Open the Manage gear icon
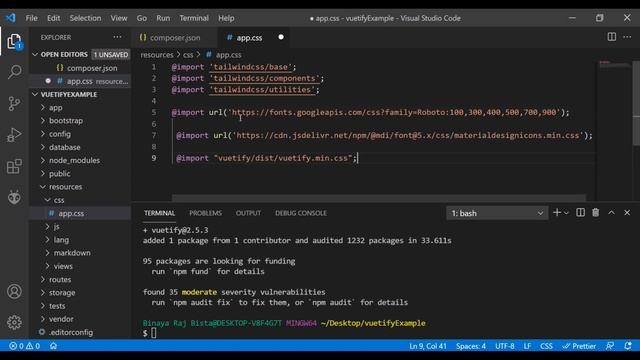 coord(14,322)
